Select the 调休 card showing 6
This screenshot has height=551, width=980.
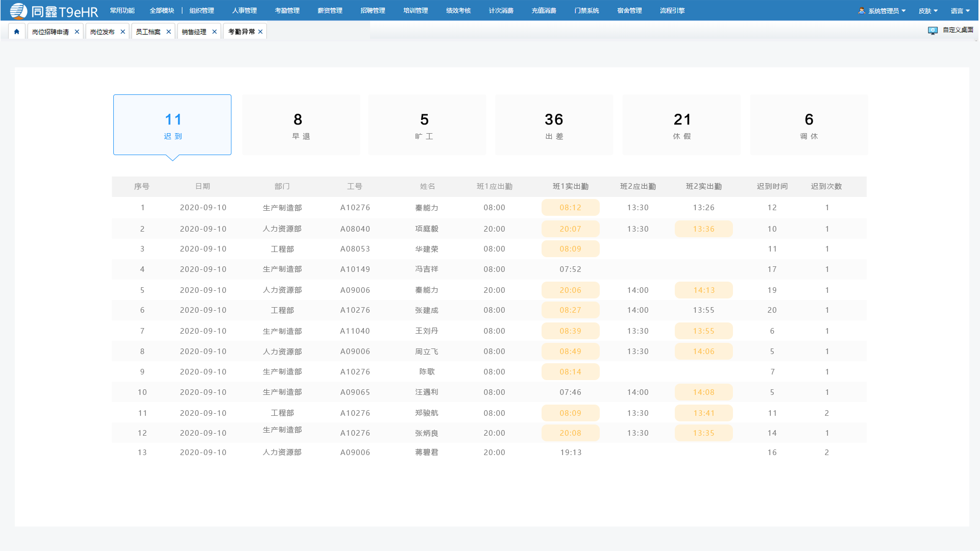[809, 124]
